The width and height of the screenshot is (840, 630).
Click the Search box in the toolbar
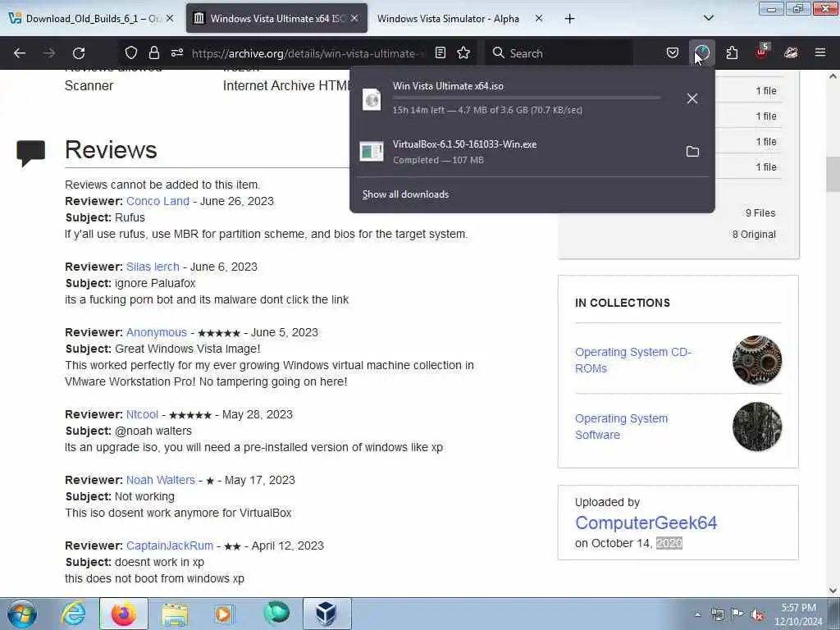coord(559,53)
